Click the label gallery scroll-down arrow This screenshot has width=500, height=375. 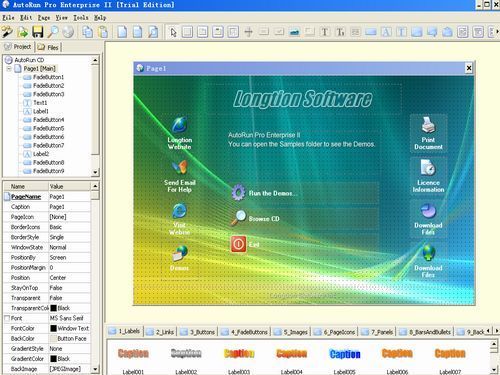click(494, 370)
